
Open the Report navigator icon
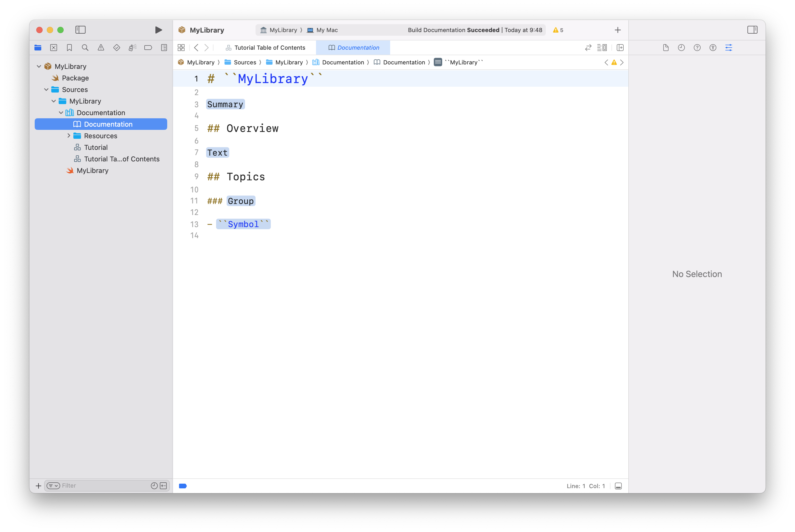pos(164,48)
